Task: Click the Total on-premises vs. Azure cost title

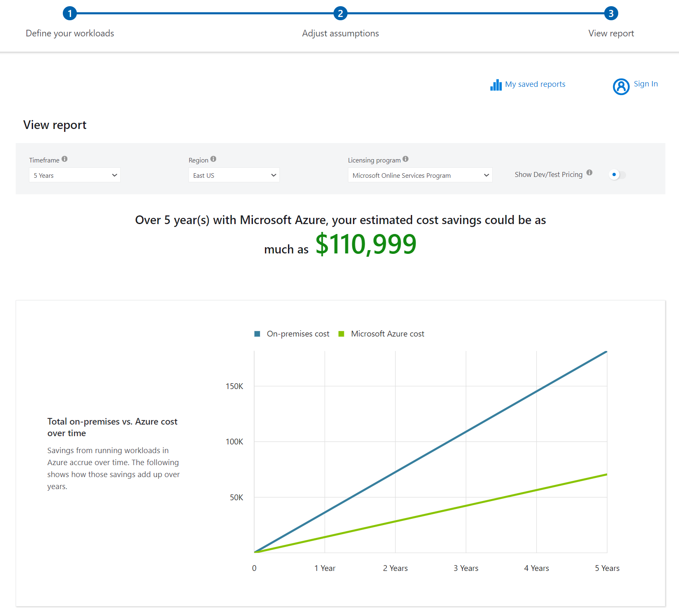Action: point(112,427)
